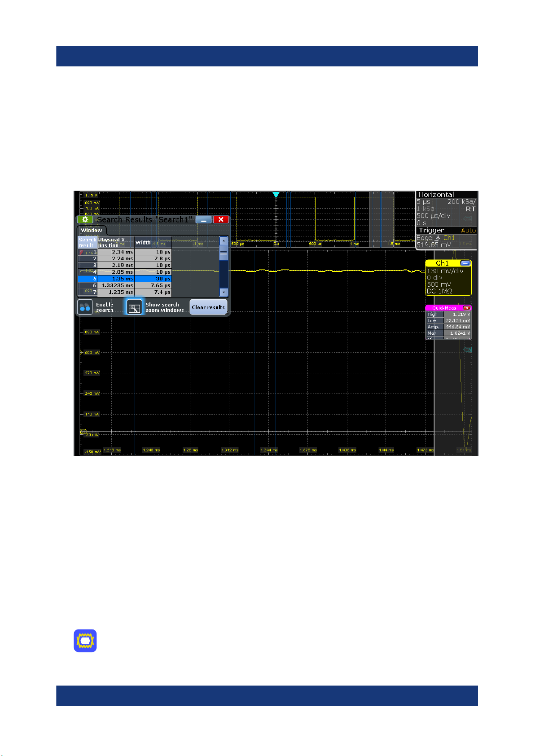Click the rising Edge trigger slope icon
Screen dimensions: 535x756
(x=438, y=238)
